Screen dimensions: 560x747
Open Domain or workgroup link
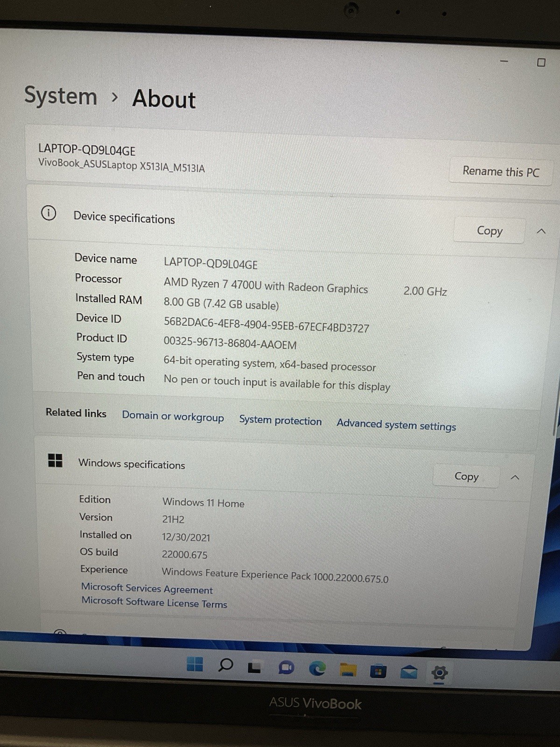coord(173,416)
